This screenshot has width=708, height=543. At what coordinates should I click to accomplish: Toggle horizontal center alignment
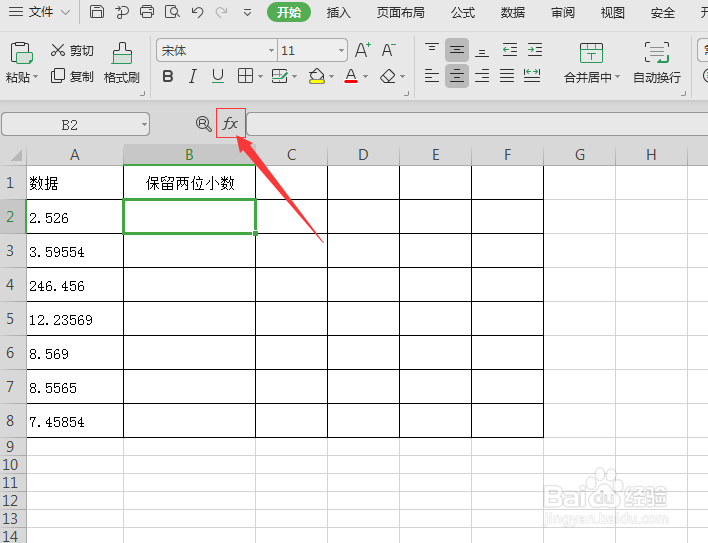pyautogui.click(x=456, y=76)
